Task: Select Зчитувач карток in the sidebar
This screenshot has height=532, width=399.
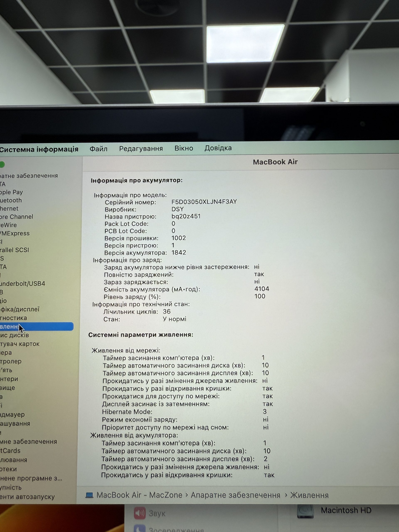Action: pos(20,344)
